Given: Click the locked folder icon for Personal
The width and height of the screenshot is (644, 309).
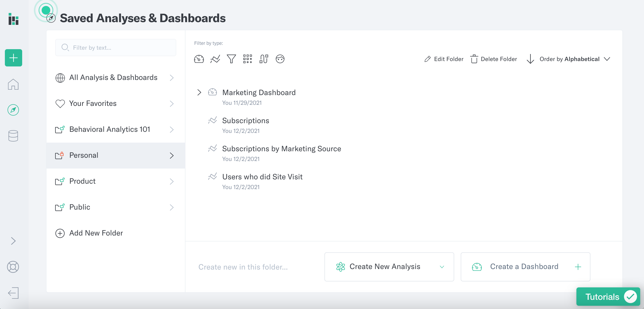Looking at the screenshot, I should 60,155.
